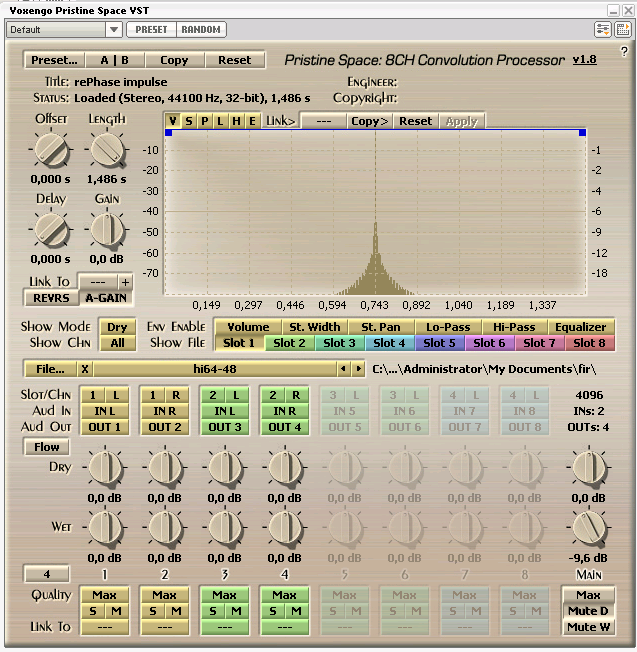Switch to the St. Width envelope tab

315,327
